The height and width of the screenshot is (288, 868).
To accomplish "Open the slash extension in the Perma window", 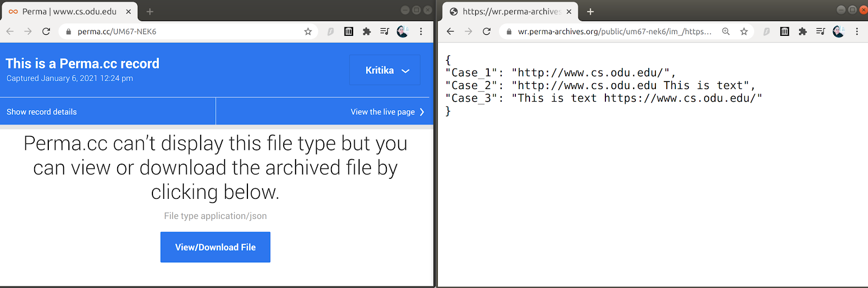I will (330, 32).
